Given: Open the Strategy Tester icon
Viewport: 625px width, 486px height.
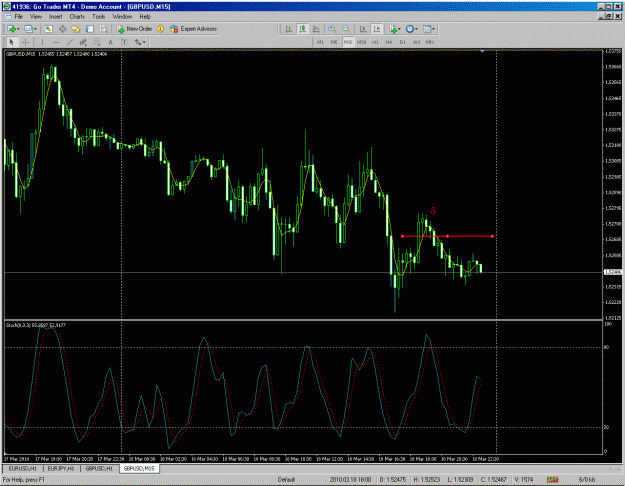Looking at the screenshot, I should tap(104, 29).
